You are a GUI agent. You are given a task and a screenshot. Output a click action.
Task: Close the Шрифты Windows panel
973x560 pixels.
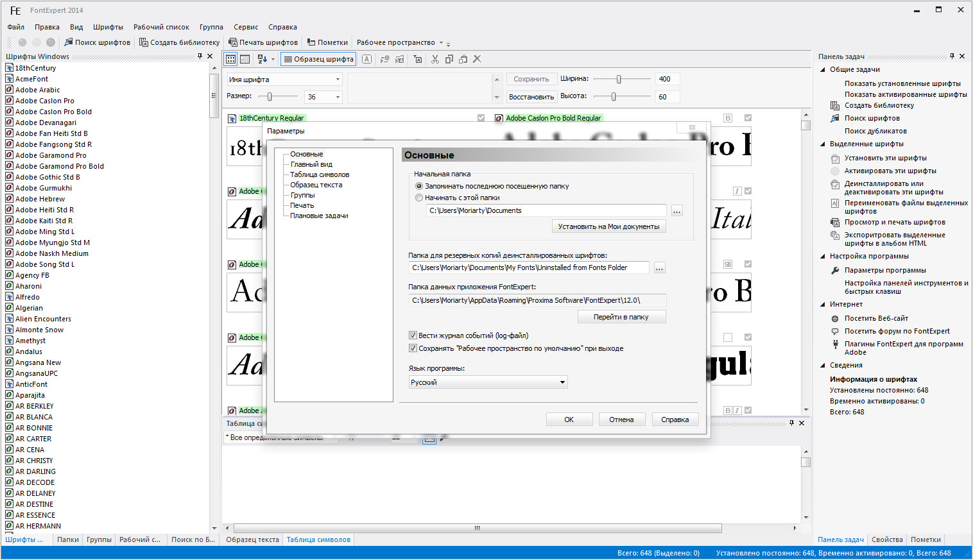pos(209,56)
